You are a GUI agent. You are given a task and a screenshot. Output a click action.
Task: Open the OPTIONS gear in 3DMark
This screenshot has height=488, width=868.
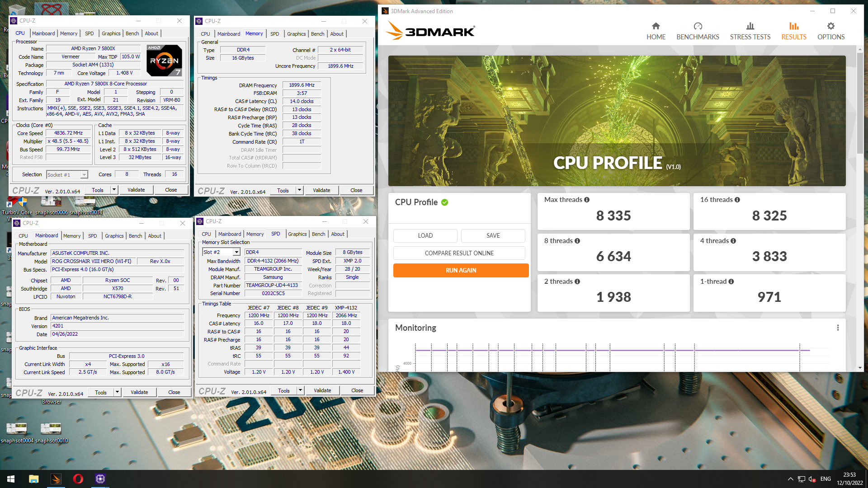coord(830,31)
